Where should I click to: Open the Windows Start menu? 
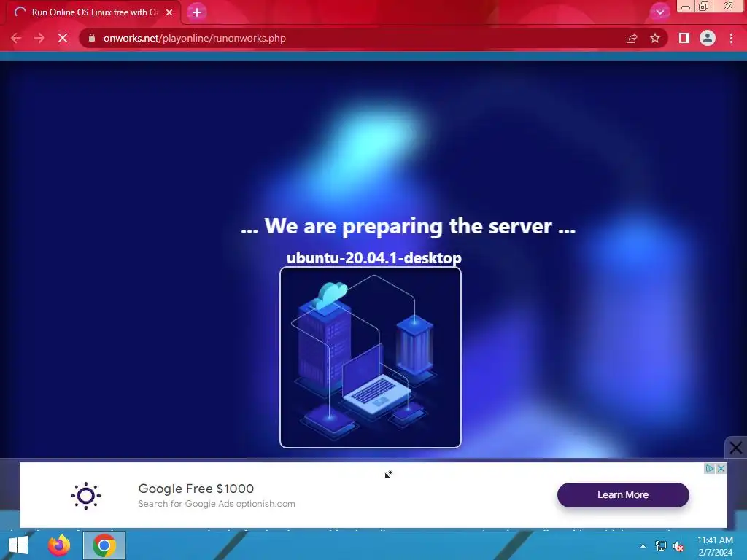click(18, 545)
